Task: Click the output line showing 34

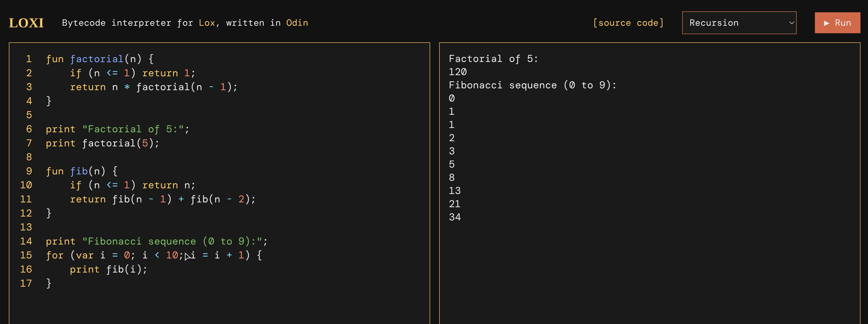Action: tap(455, 217)
